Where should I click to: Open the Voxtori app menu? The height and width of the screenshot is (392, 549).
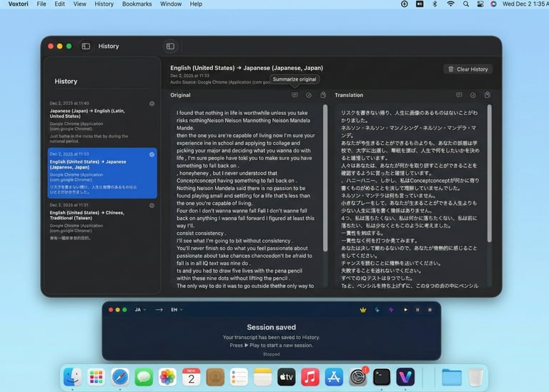[18, 4]
